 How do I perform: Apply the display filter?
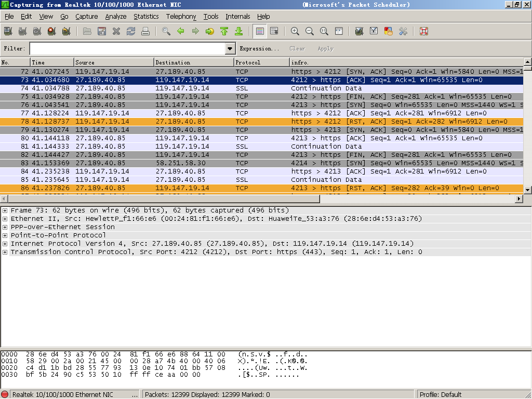click(x=326, y=48)
